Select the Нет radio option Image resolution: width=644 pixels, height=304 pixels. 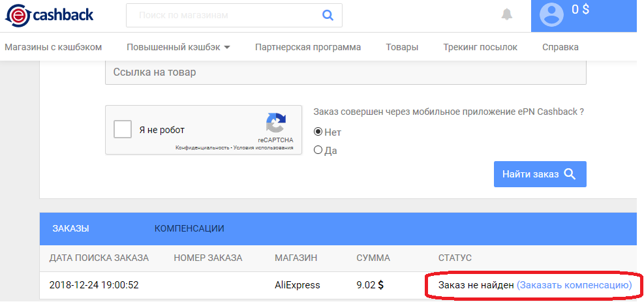point(318,132)
